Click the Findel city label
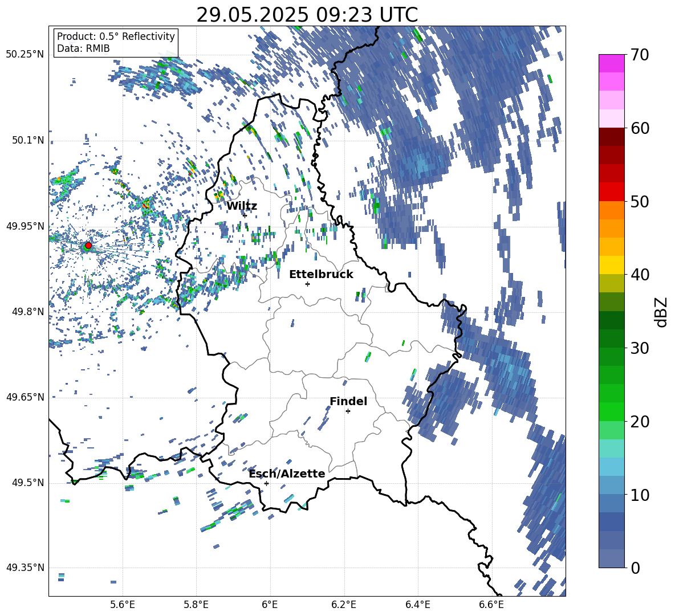Image resolution: width=675 pixels, height=616 pixels. [x=348, y=401]
